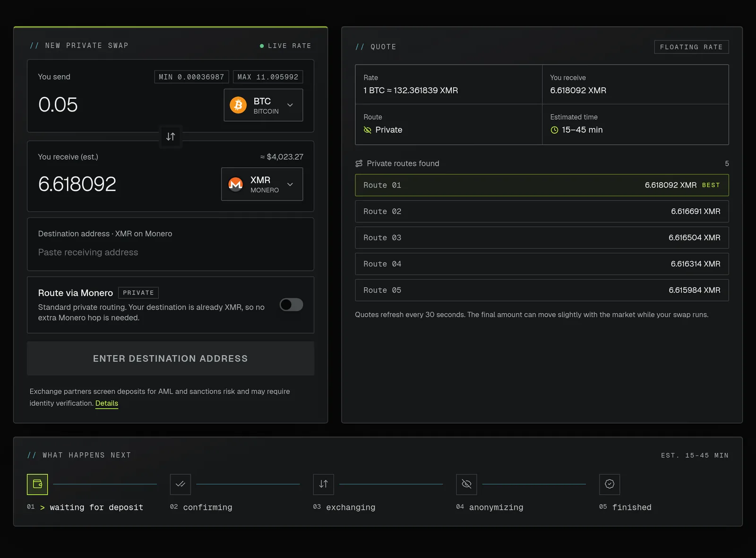This screenshot has width=756, height=558.
Task: Click the estimated receive amount 6.618092
Action: click(77, 184)
